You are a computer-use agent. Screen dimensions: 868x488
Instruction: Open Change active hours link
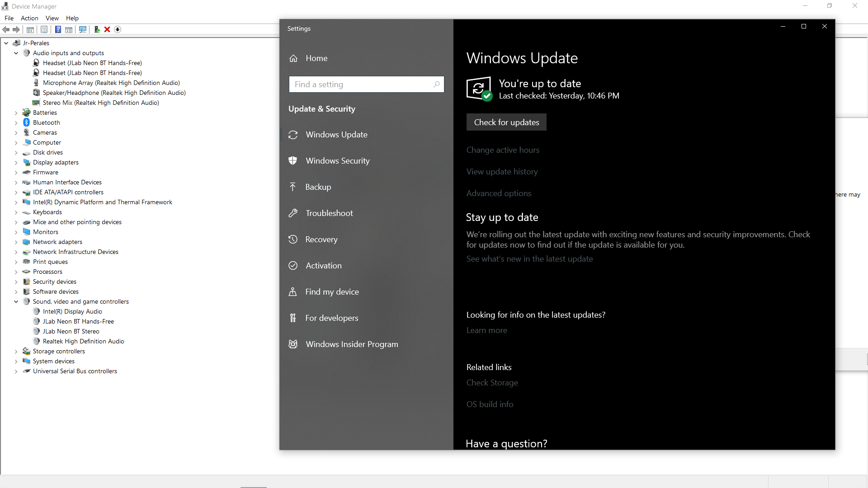tap(503, 150)
